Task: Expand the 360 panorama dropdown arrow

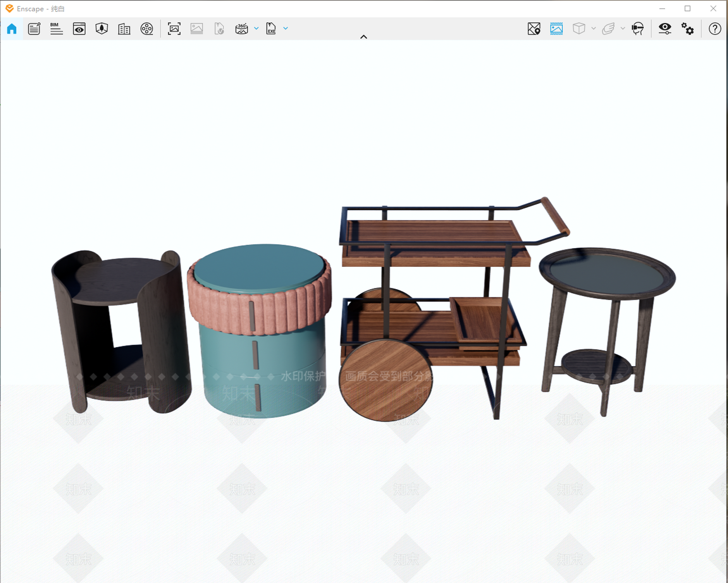Action: pos(256,28)
